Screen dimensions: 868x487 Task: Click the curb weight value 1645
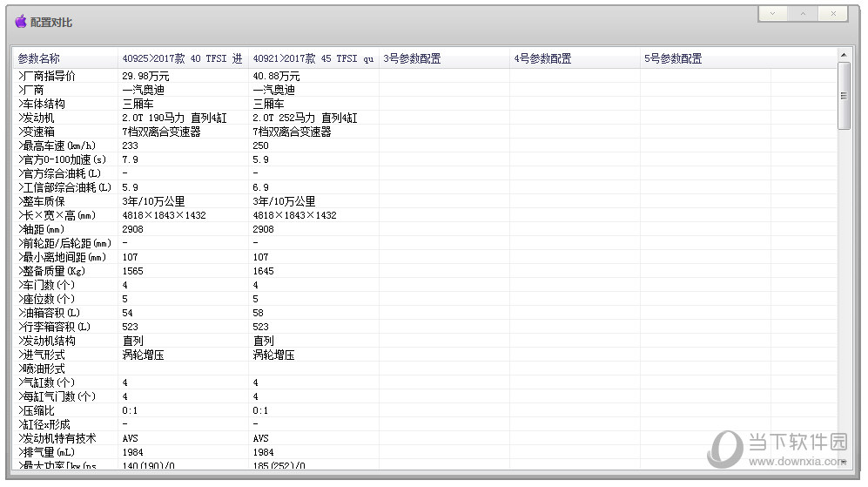click(264, 271)
